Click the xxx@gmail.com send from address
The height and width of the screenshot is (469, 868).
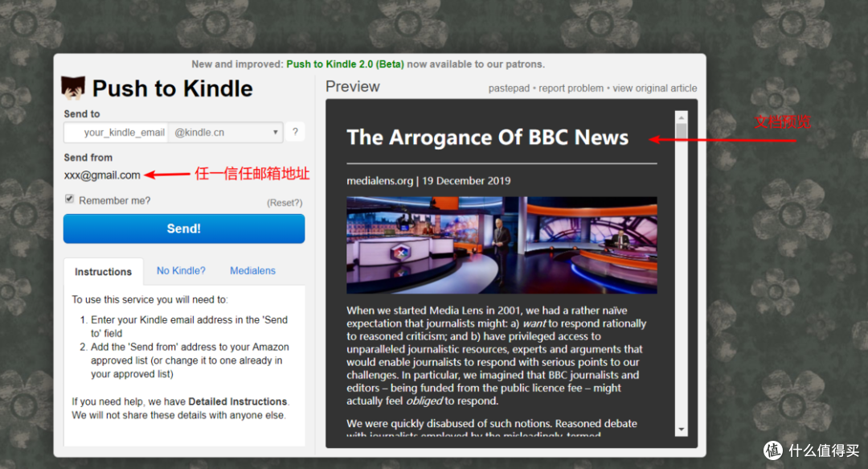[x=102, y=175]
